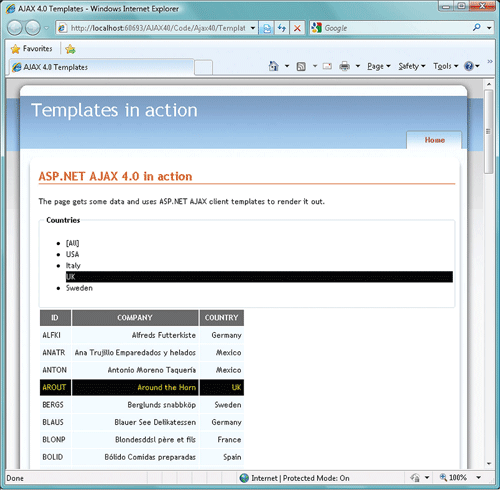Click the Google search box

(x=390, y=28)
